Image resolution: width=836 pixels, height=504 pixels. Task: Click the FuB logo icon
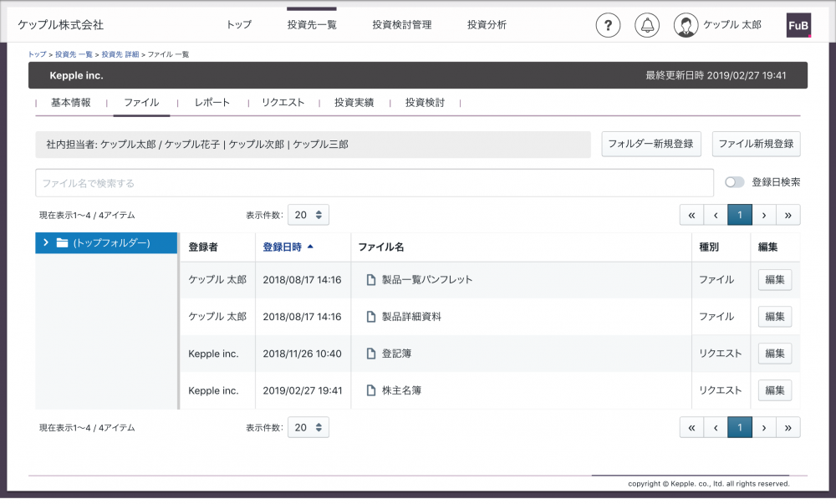[798, 25]
